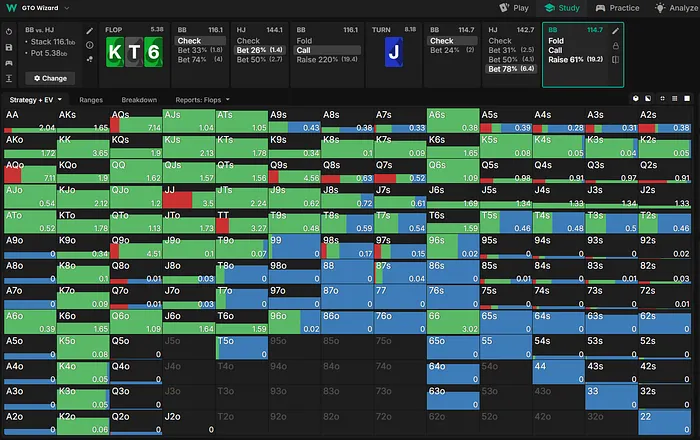The image size is (700, 440).
Task: Click the pencil icon in the active BB panel
Action: coord(616,32)
